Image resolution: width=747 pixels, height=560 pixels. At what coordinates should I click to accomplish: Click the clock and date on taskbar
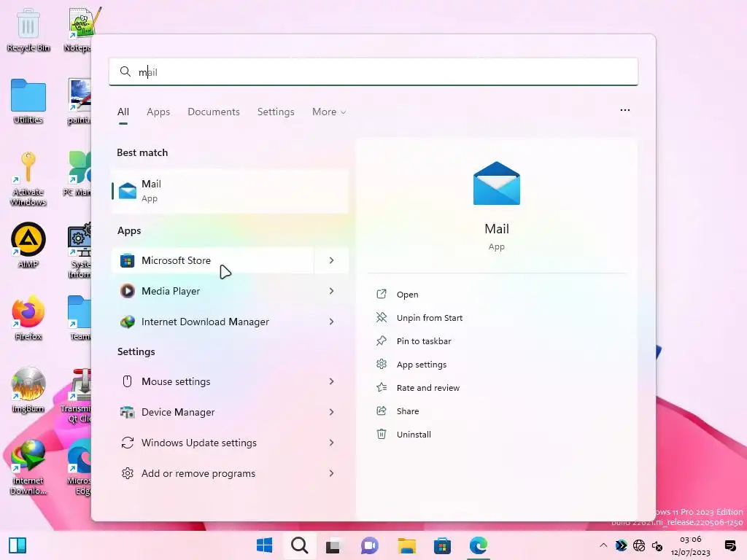coord(690,545)
